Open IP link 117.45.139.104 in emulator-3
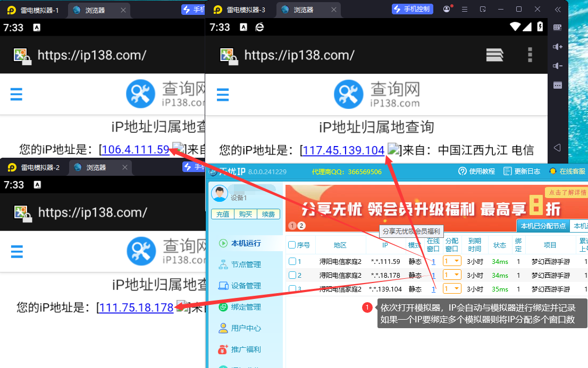 343,150
